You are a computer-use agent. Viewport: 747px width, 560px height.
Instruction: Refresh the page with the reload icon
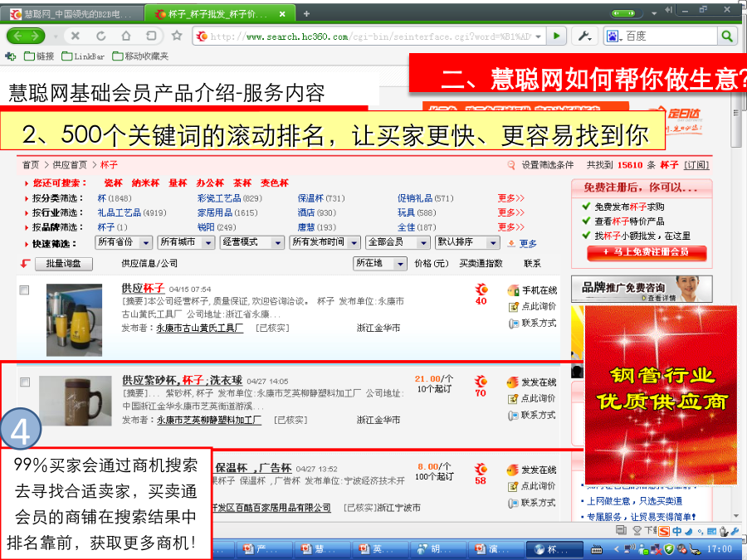coord(101,36)
